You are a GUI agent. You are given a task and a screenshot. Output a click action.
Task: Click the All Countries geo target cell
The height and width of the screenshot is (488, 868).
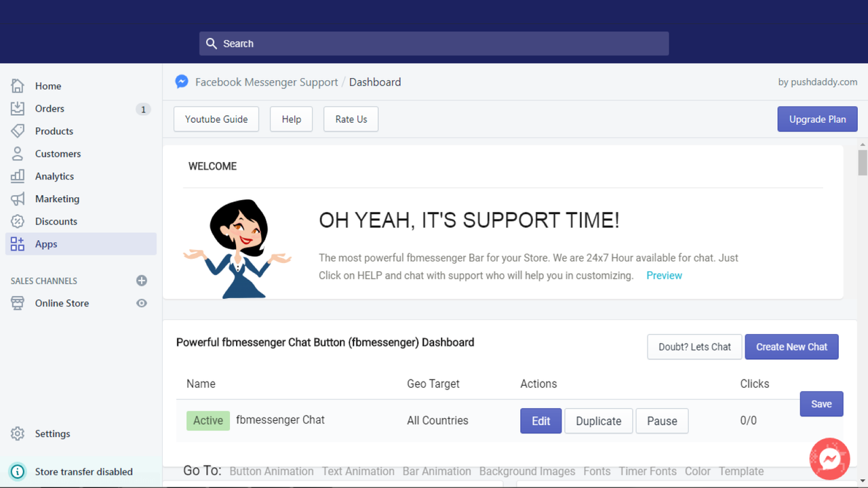click(x=437, y=420)
